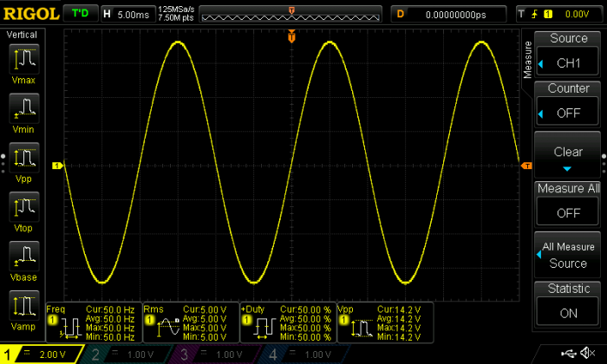607x364 pixels.
Task: Choose the Vtop measurement icon
Action: (24, 209)
